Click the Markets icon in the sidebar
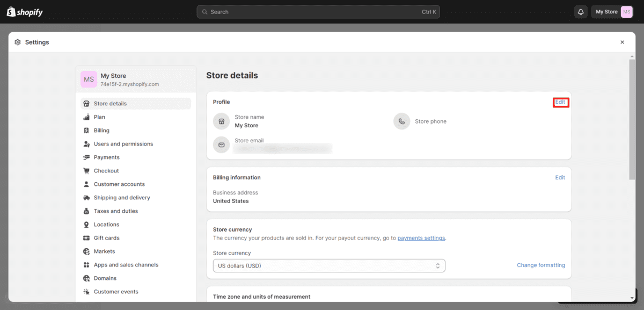Image resolution: width=644 pixels, height=310 pixels. coord(86,251)
